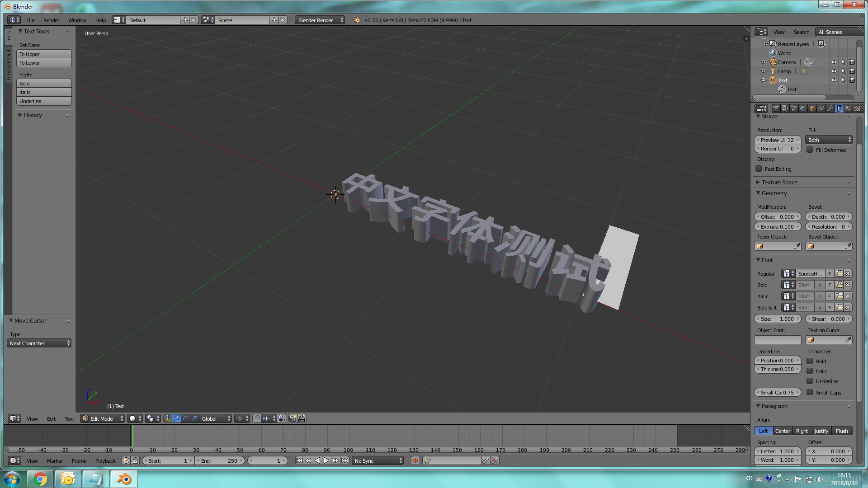868x488 pixels.
Task: Open the World properties tab (globe icon)
Action: (803, 108)
